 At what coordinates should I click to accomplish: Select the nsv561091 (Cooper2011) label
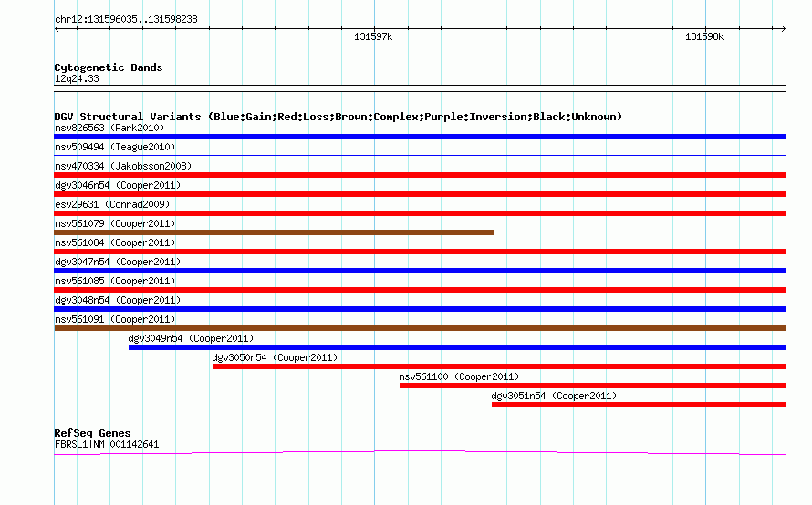[115, 319]
